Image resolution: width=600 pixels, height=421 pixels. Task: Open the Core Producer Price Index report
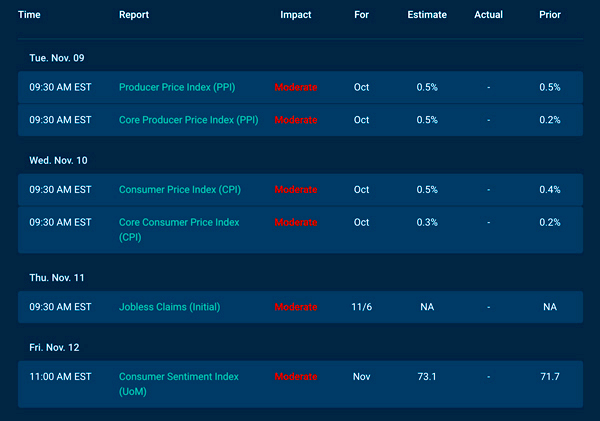(x=188, y=119)
